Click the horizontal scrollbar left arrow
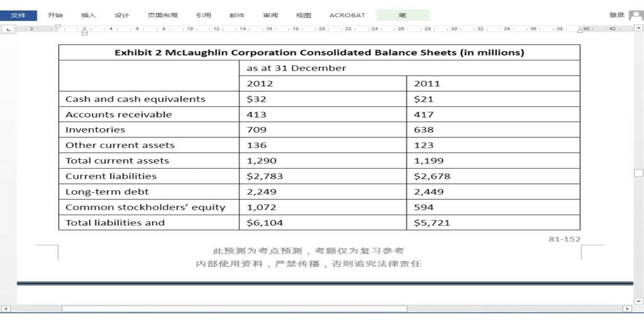Image resolution: width=644 pixels, height=322 pixels. coord(6,309)
